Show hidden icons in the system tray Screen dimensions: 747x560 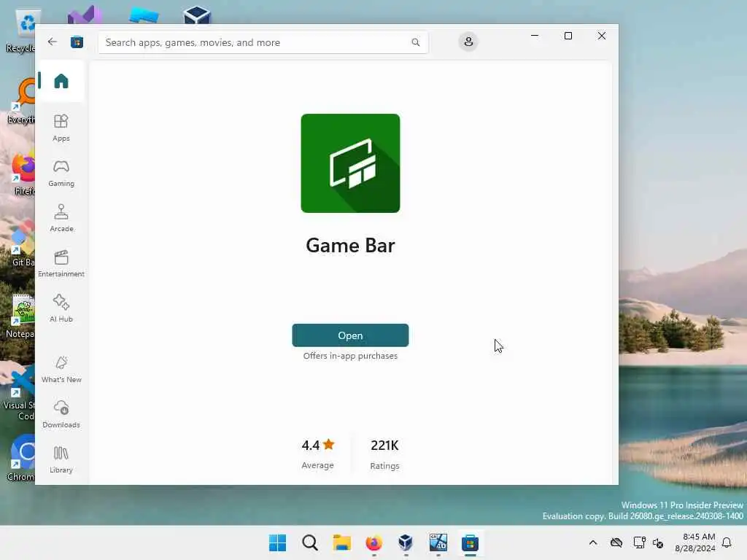(592, 542)
